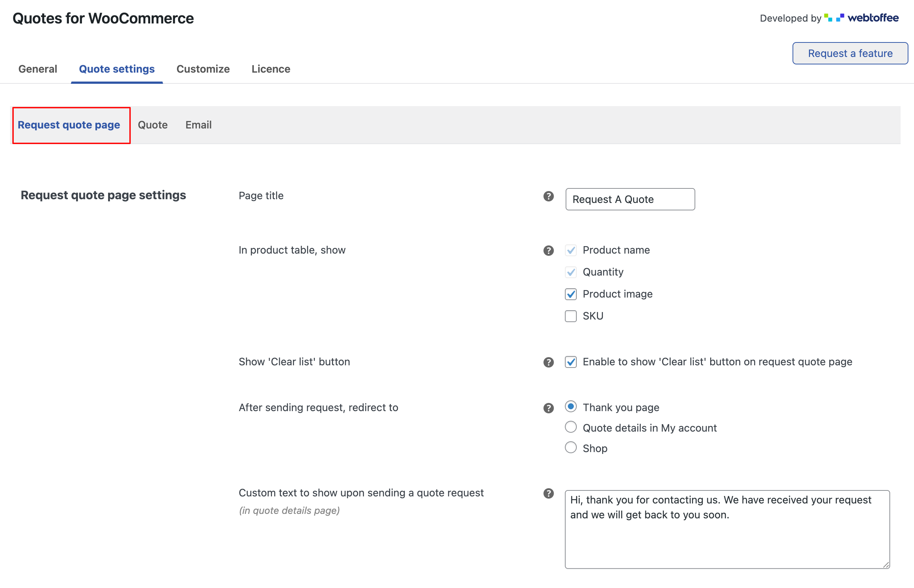Click the WebToffee logo
The width and height of the screenshot is (914, 588).
coord(861,18)
